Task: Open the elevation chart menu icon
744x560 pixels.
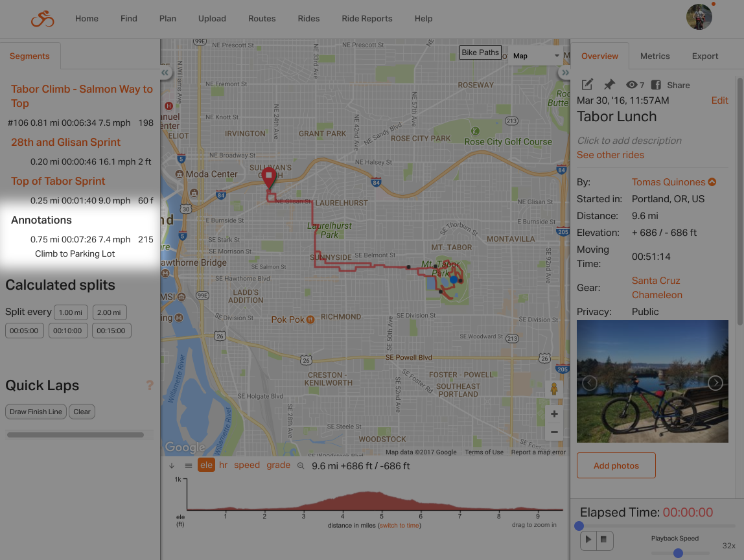Action: click(189, 465)
